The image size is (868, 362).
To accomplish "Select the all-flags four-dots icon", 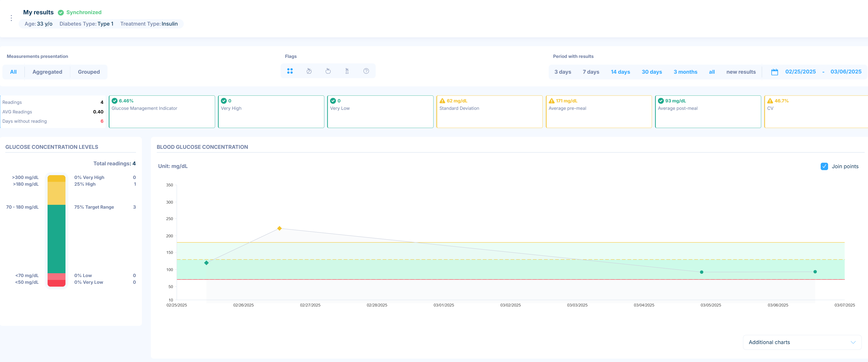I will point(290,71).
